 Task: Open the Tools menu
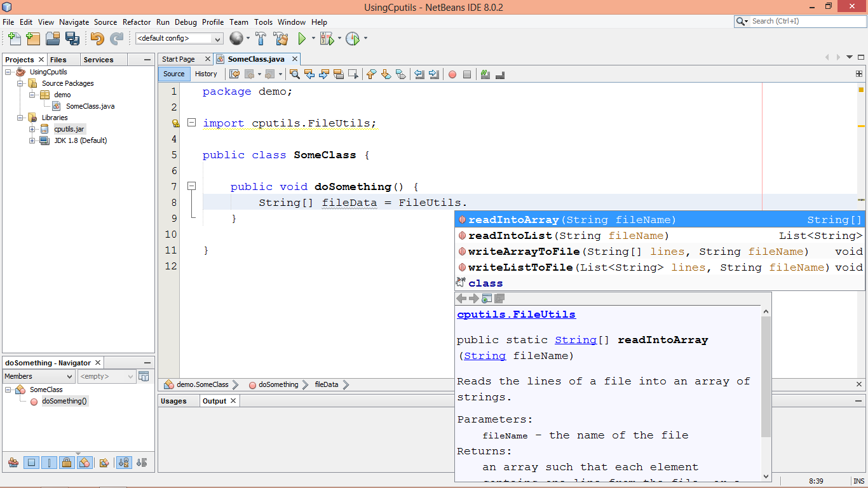[x=263, y=22]
